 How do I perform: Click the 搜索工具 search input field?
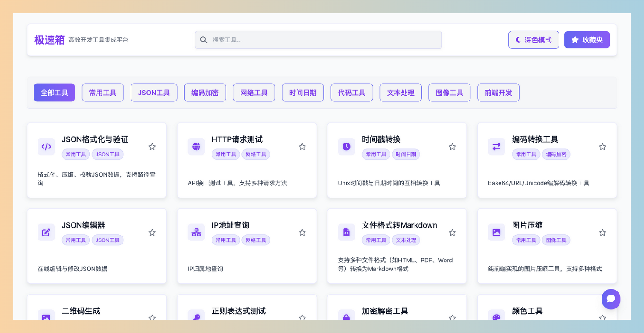point(318,40)
